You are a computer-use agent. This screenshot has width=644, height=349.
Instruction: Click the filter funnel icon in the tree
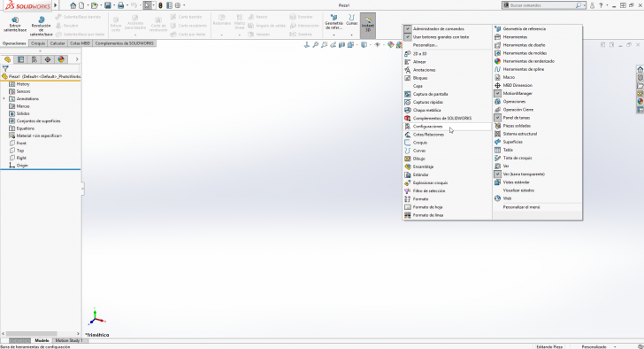(5, 69)
